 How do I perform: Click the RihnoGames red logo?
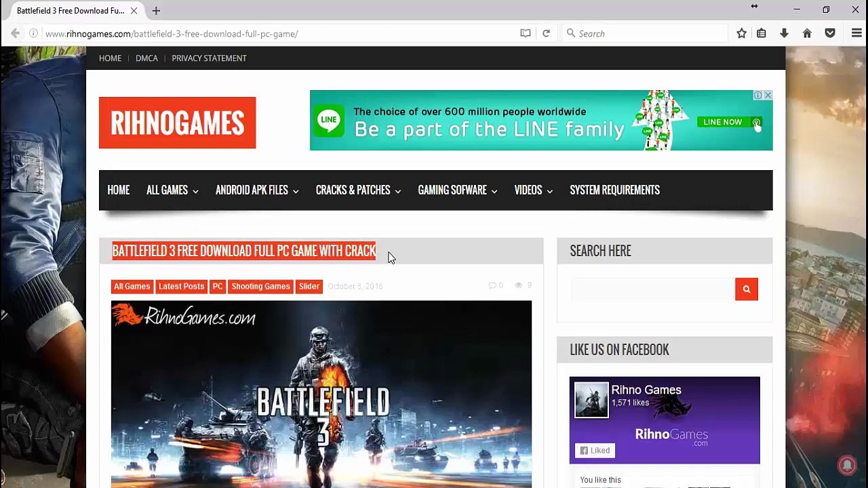point(177,123)
